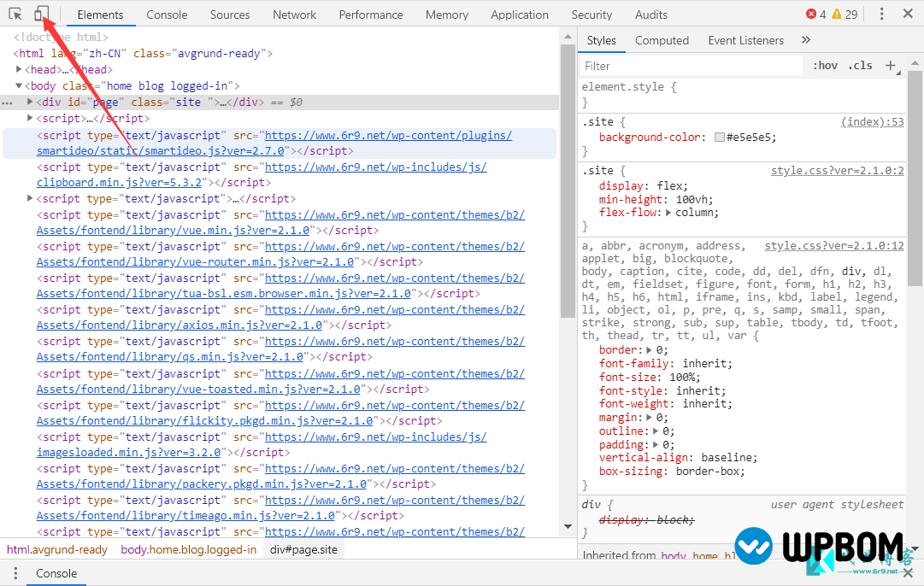Open the vue.min.js script link
The width and height of the screenshot is (924, 586).
pos(280,223)
